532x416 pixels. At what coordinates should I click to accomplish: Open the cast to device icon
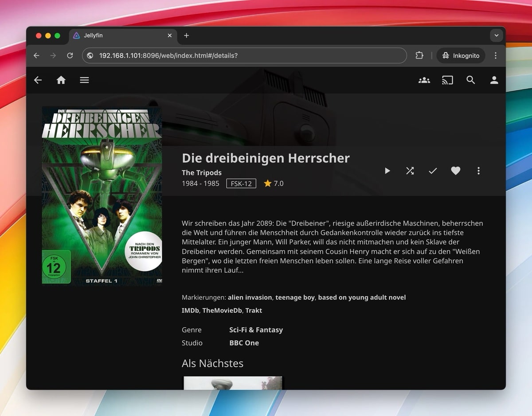pos(447,80)
